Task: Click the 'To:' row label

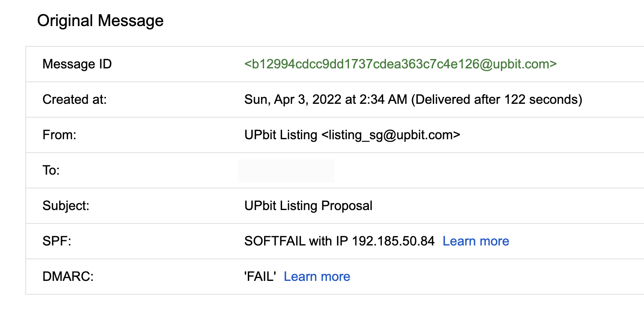Action: click(x=51, y=171)
